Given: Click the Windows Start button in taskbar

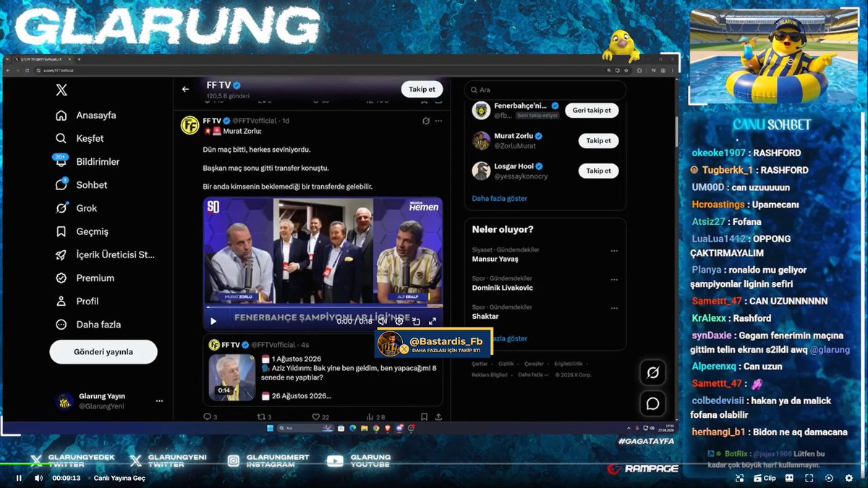Looking at the screenshot, I should click(x=269, y=428).
